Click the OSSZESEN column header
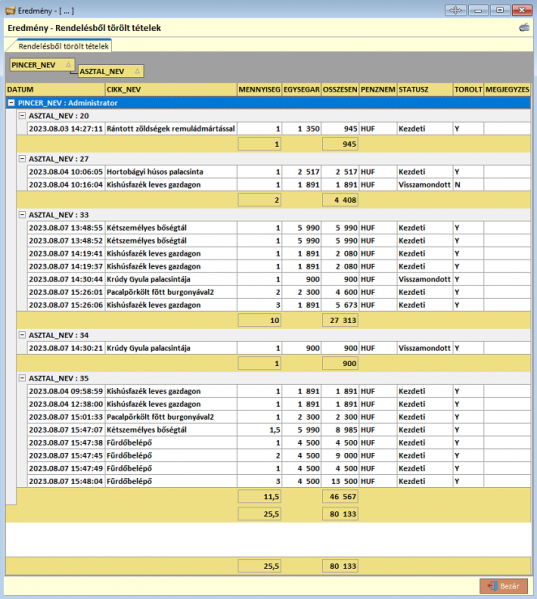537x599 pixels. point(340,89)
